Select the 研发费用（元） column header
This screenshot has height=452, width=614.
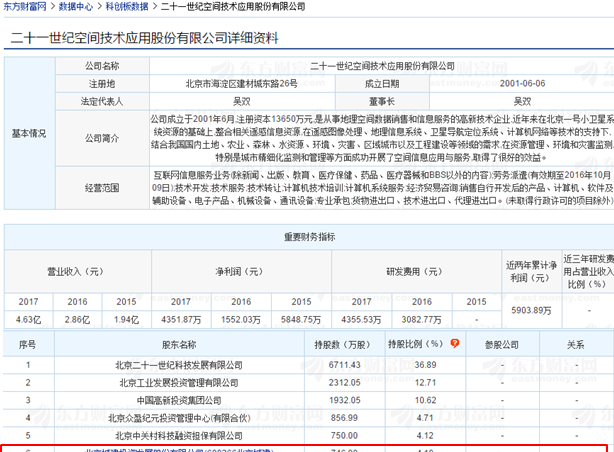click(416, 271)
